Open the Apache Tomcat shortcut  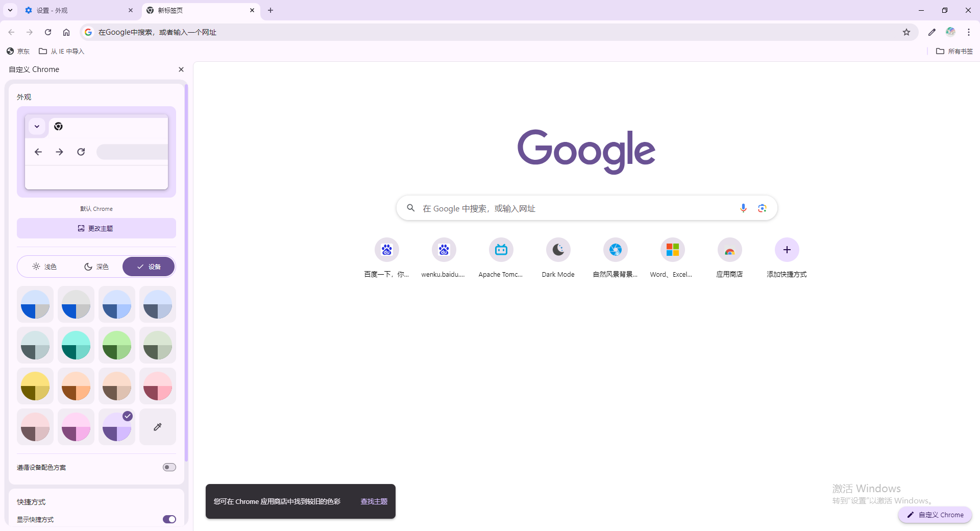pos(501,258)
